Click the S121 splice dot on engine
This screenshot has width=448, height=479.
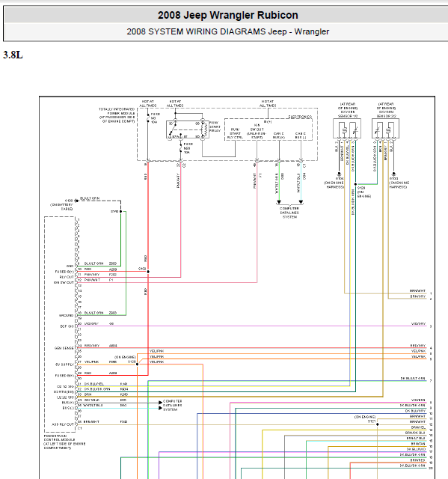[x=378, y=424]
